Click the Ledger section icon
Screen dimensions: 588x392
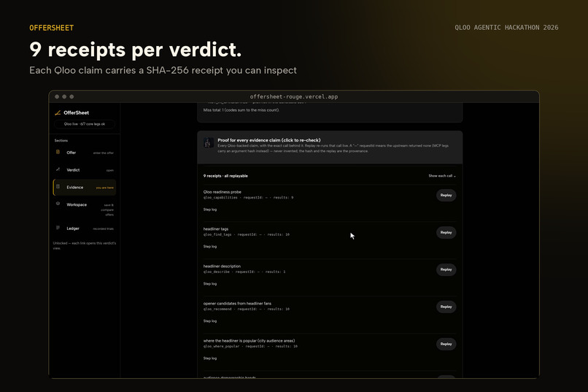point(58,228)
